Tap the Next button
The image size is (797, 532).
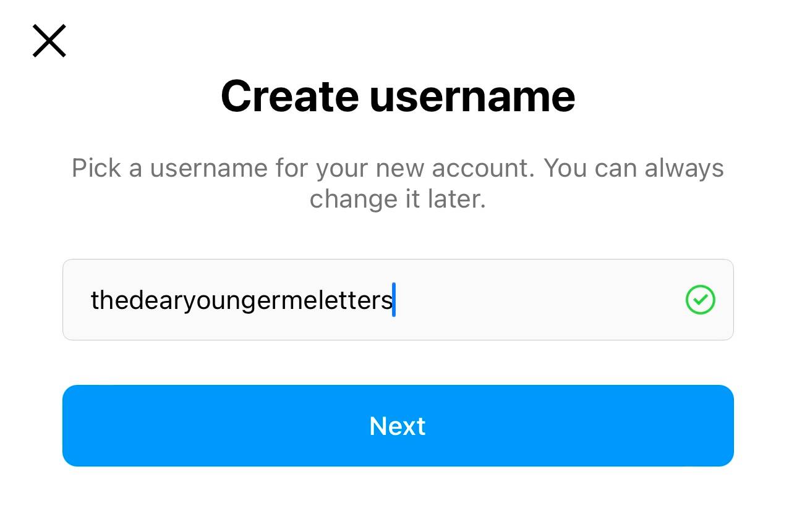pos(398,426)
